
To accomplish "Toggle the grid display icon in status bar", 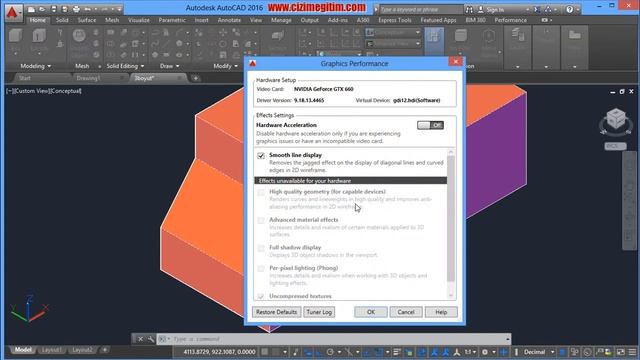I will tap(265, 352).
